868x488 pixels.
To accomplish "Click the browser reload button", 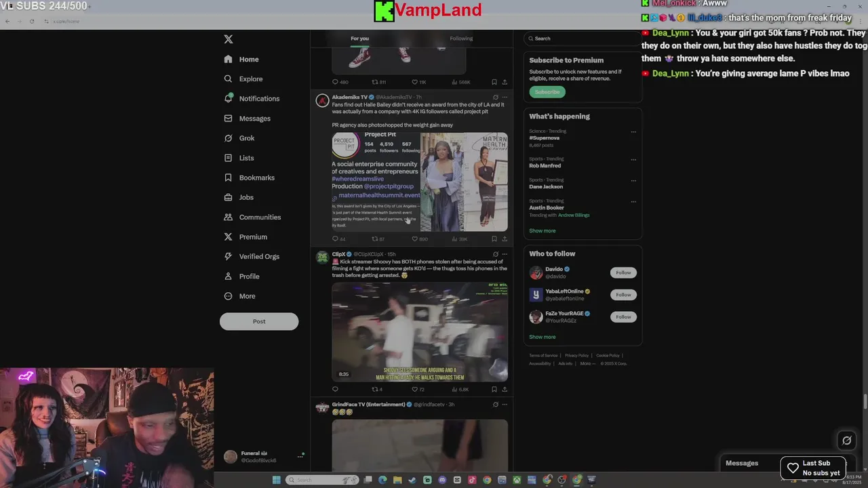I will 32,21.
